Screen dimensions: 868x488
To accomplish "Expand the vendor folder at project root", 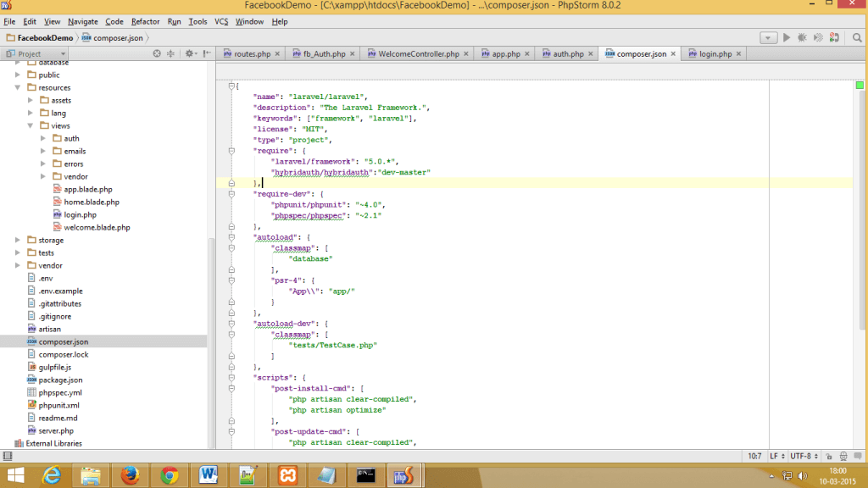I will click(x=18, y=265).
